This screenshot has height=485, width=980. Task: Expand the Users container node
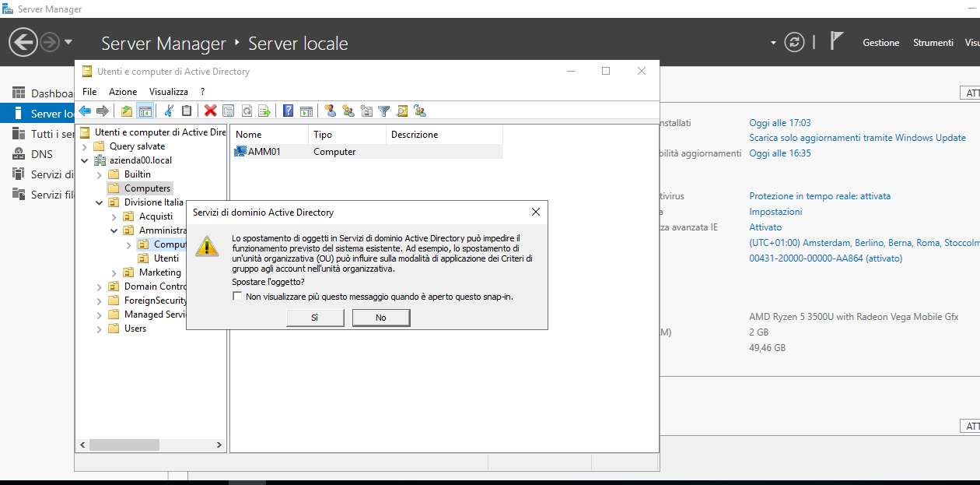pyautogui.click(x=99, y=329)
